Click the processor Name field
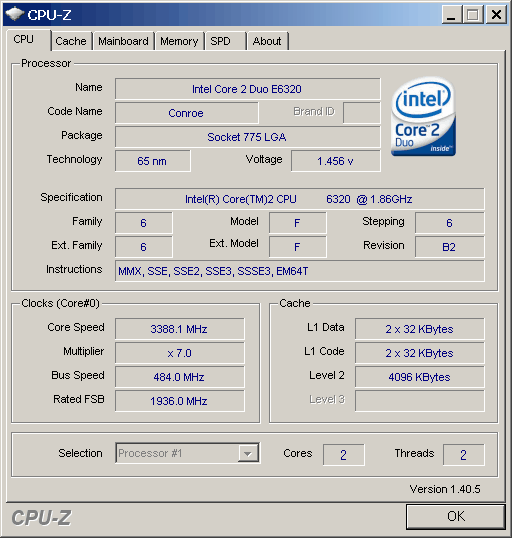The width and height of the screenshot is (512, 538). click(x=247, y=89)
